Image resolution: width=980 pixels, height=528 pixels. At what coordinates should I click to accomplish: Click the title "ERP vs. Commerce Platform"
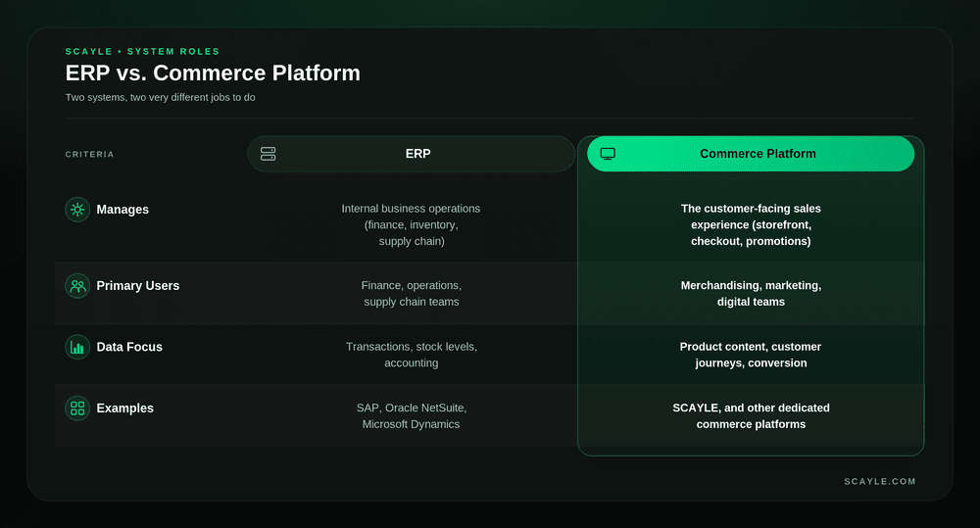click(213, 73)
